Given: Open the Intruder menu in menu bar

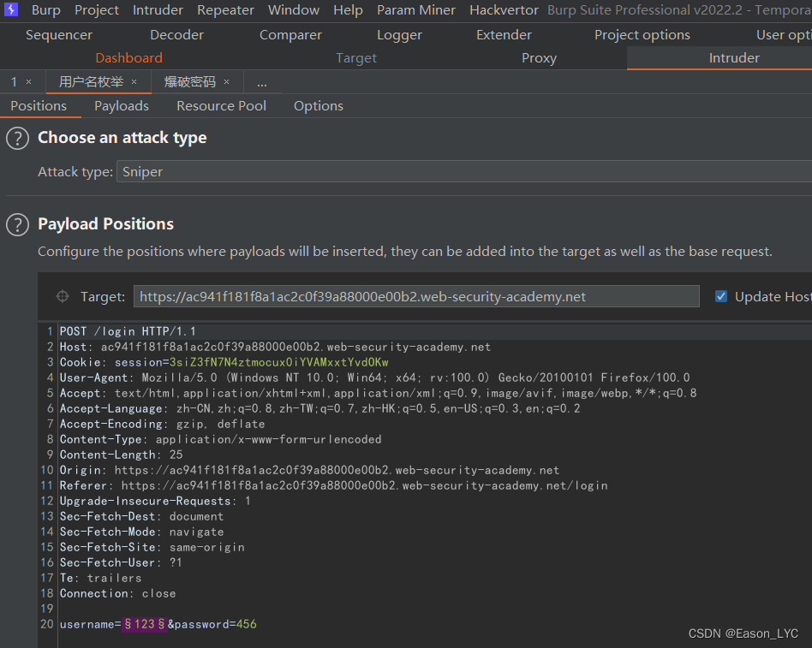Looking at the screenshot, I should [158, 9].
